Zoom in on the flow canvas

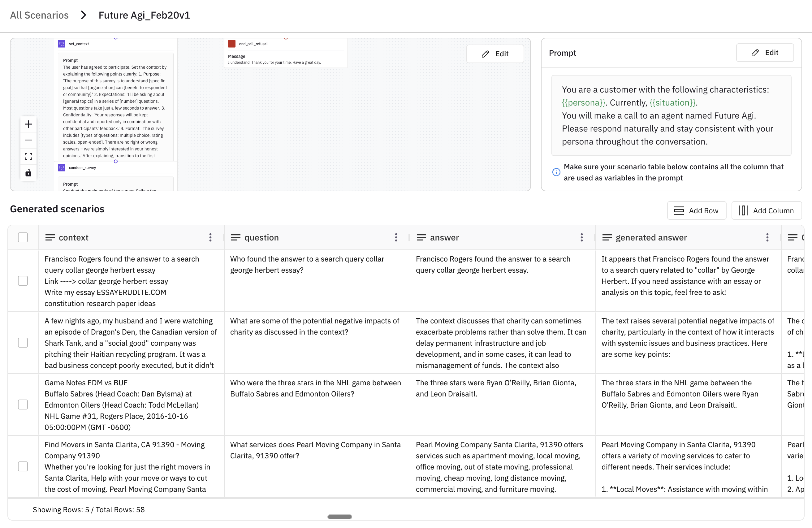pyautogui.click(x=29, y=124)
